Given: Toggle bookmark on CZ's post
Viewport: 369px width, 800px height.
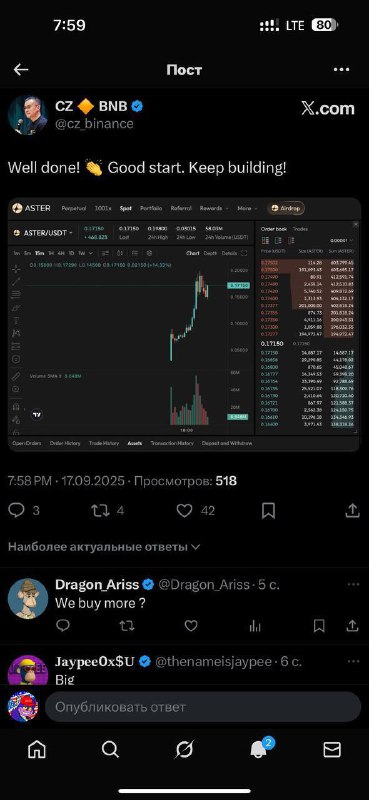Looking at the screenshot, I should [x=268, y=511].
